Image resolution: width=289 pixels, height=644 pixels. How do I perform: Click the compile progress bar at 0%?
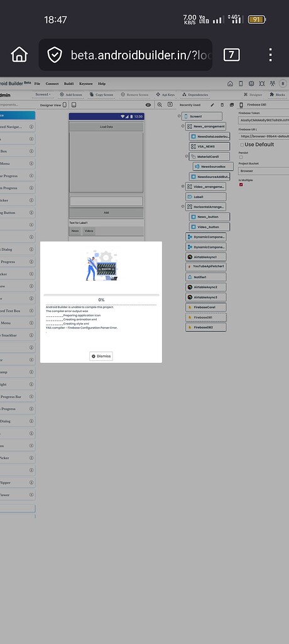coord(101,295)
